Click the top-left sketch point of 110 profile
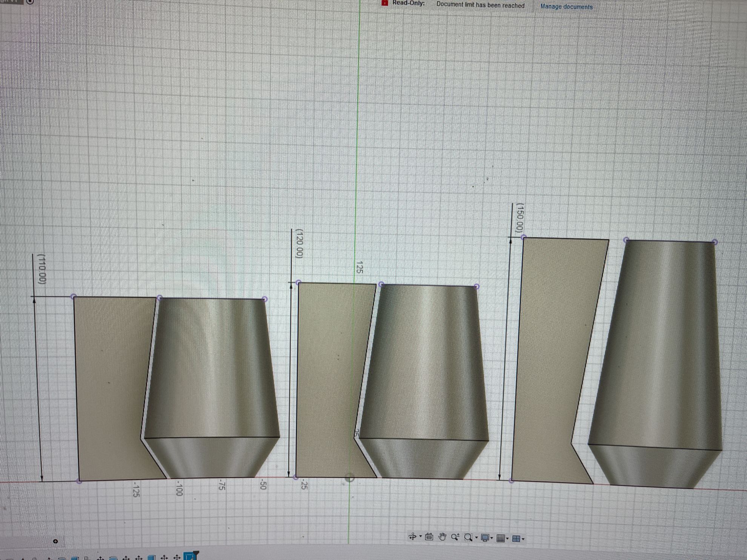Screen dimensions: 747x560 pos(74,297)
